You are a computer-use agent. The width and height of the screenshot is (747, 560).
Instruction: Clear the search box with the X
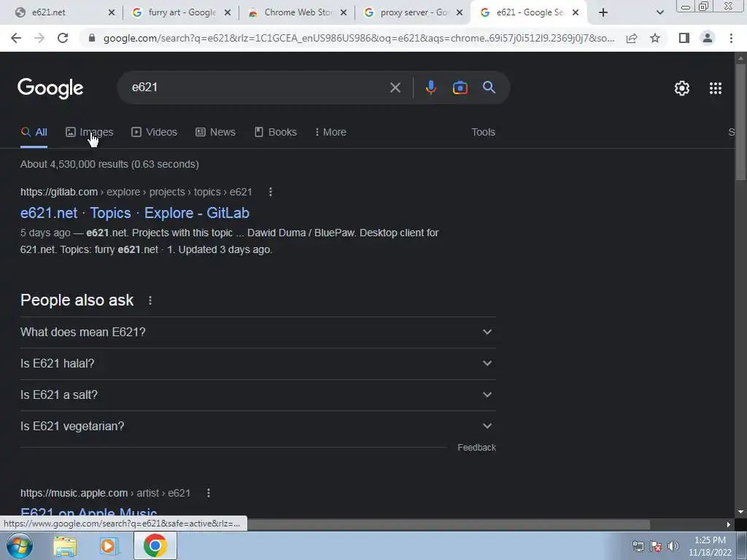point(395,87)
